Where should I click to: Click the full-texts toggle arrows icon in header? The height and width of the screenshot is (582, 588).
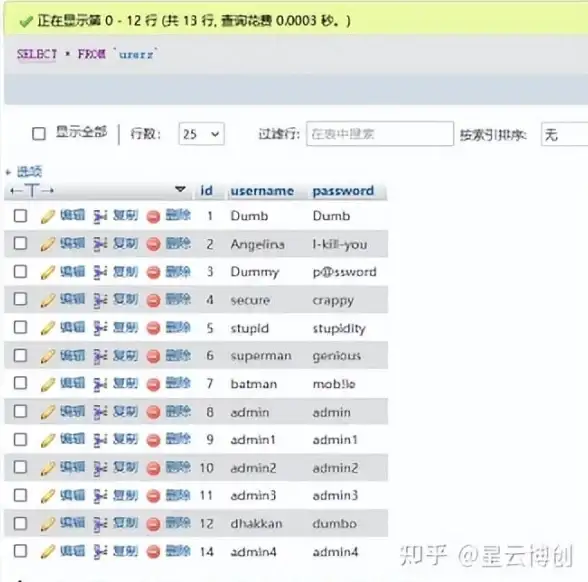(32, 191)
